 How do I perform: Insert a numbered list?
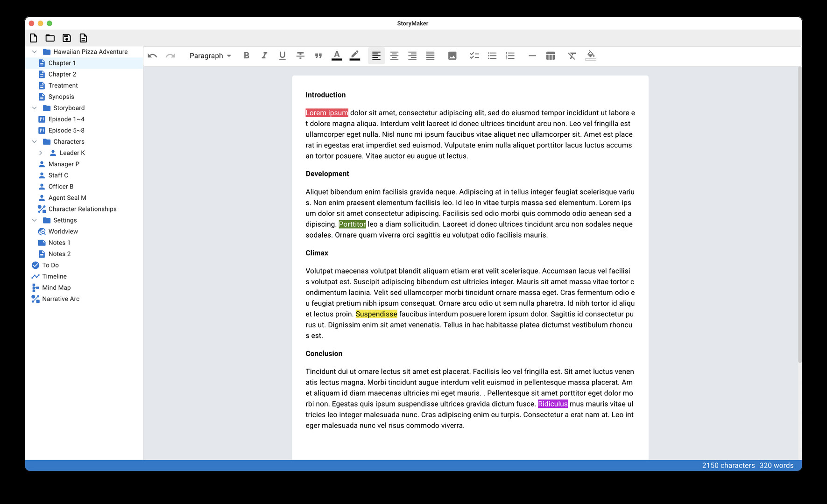[510, 56]
